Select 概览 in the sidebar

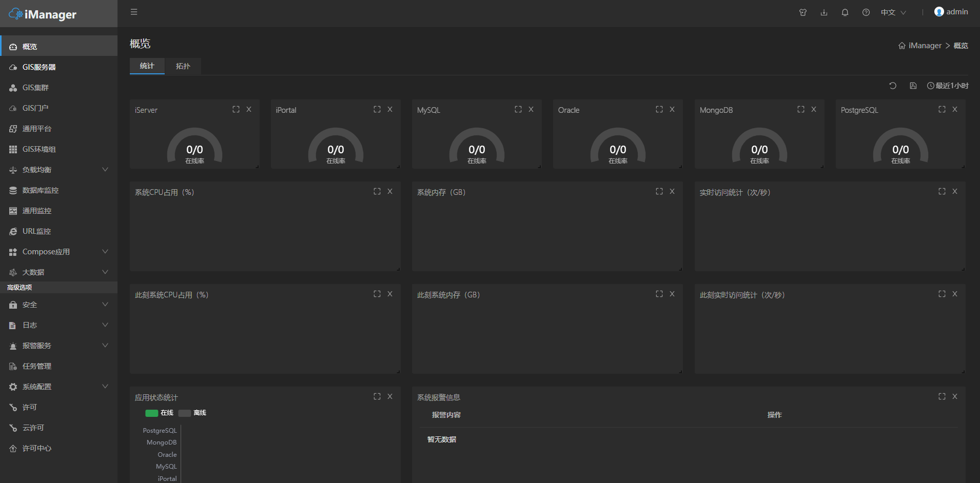click(x=59, y=46)
